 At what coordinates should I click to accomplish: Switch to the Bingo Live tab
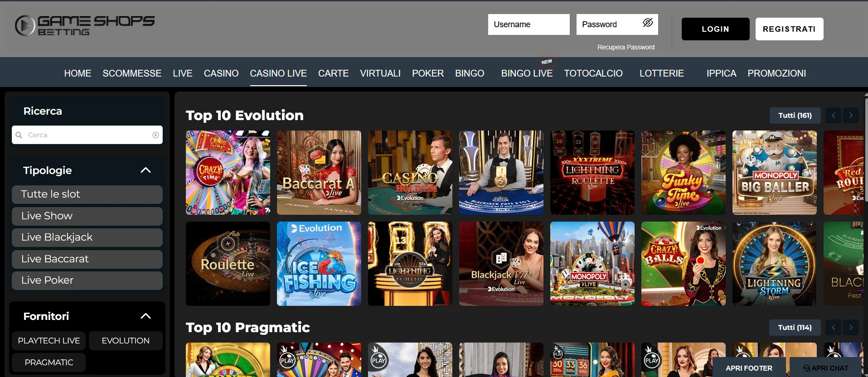527,73
